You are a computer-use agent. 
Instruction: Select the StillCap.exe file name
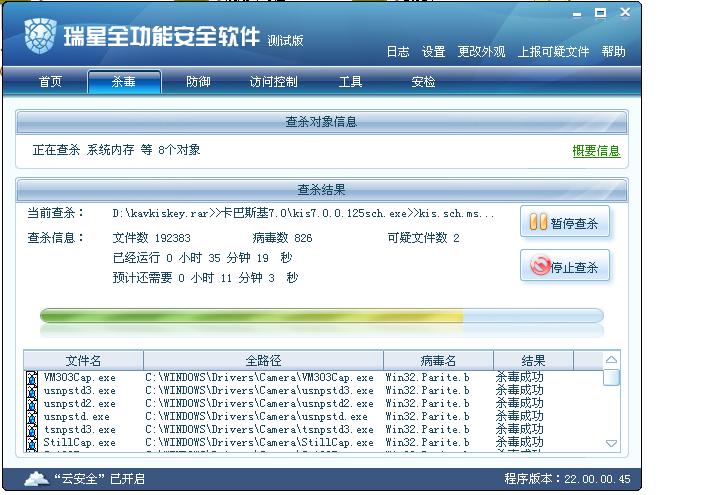[79, 443]
